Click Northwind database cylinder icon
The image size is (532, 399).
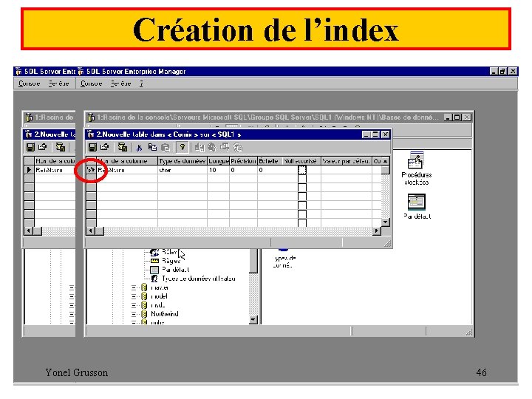144,314
